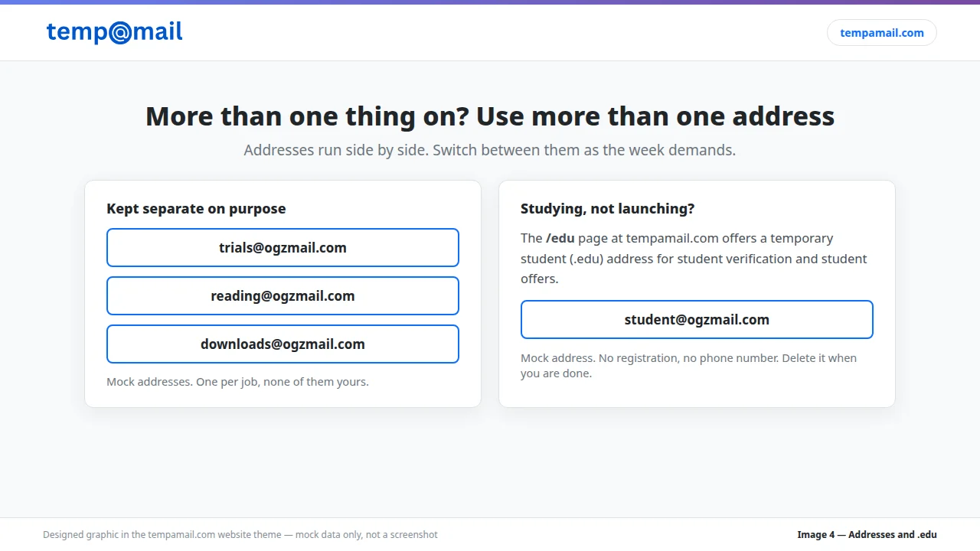Click the 'No registration, no phone number' note
Image resolution: width=980 pixels, height=551 pixels.
click(x=689, y=366)
